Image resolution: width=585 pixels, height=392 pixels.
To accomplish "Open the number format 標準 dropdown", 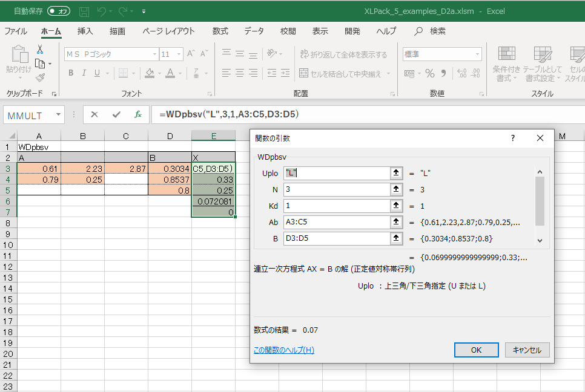I will tap(477, 54).
